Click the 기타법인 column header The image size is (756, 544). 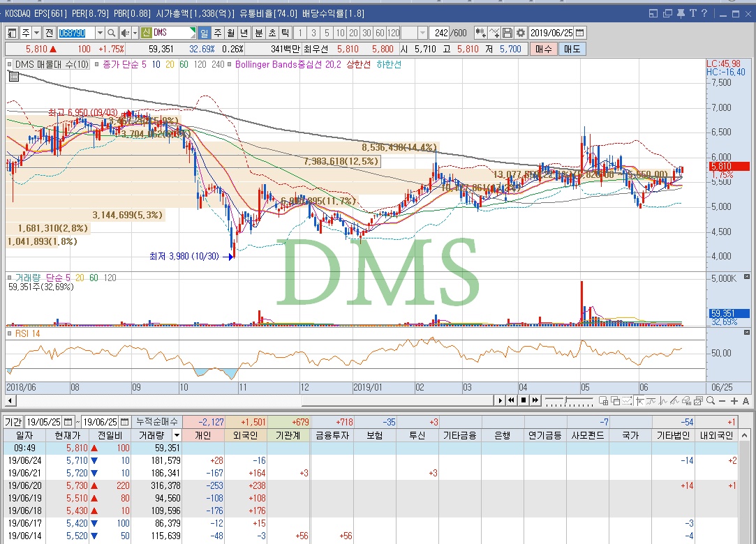[673, 436]
